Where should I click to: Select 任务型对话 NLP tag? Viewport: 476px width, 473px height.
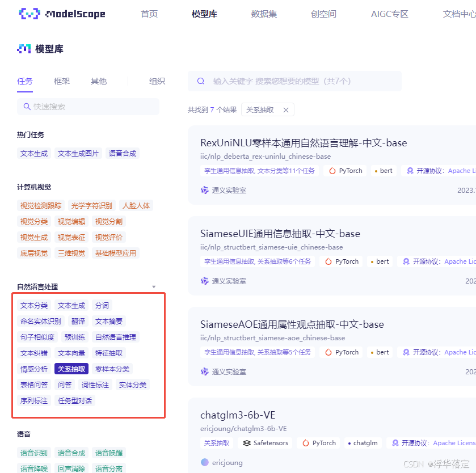pos(75,401)
